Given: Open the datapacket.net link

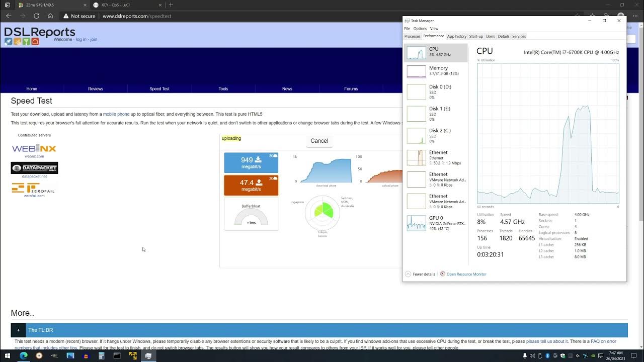Looking at the screenshot, I should 34,176.
